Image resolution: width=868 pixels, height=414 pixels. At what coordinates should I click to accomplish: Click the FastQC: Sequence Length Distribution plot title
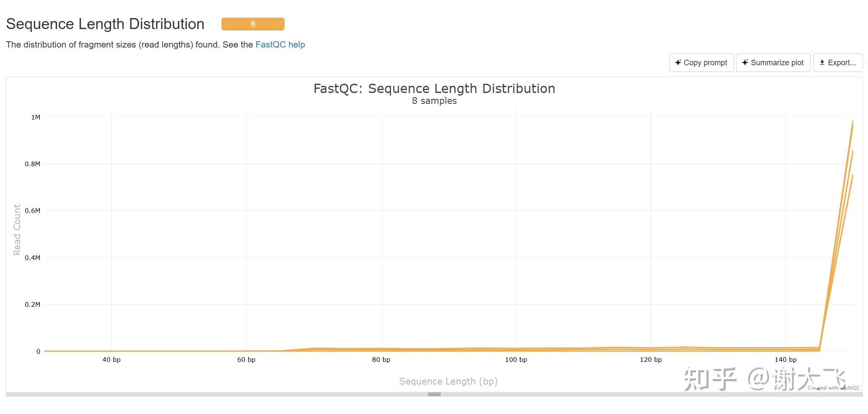click(434, 88)
